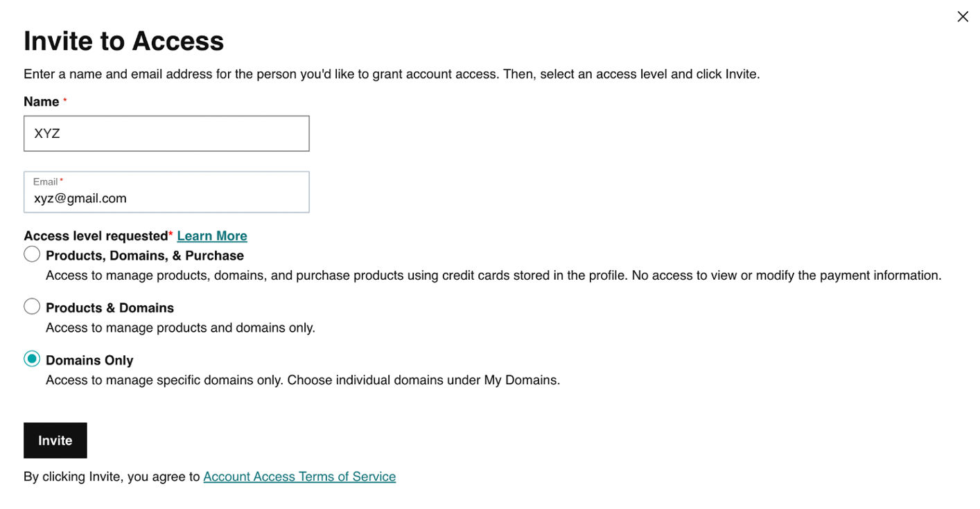Focus the Email field with xyz@gmail.com
Screen dimensions: 980x509
click(166, 197)
